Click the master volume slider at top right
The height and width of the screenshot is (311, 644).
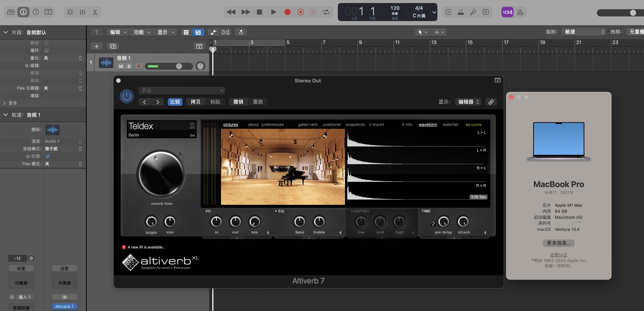pos(620,13)
